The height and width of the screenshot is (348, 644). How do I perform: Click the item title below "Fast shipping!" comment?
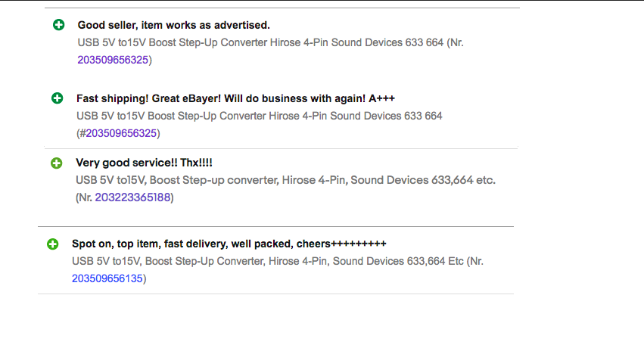[259, 117]
